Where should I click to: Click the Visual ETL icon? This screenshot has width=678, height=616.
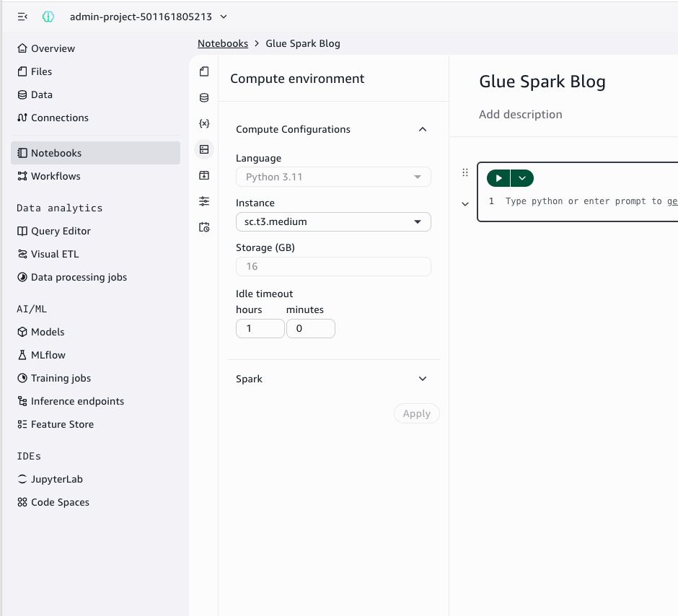(x=22, y=254)
